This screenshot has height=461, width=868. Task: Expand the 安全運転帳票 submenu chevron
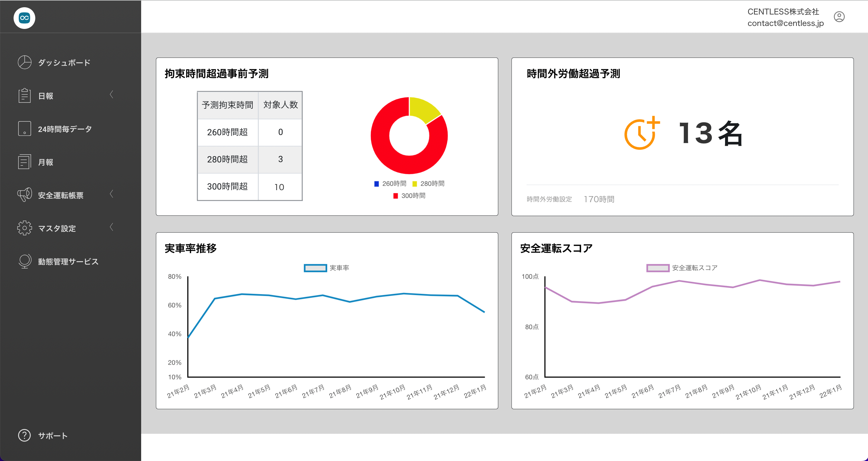click(112, 194)
